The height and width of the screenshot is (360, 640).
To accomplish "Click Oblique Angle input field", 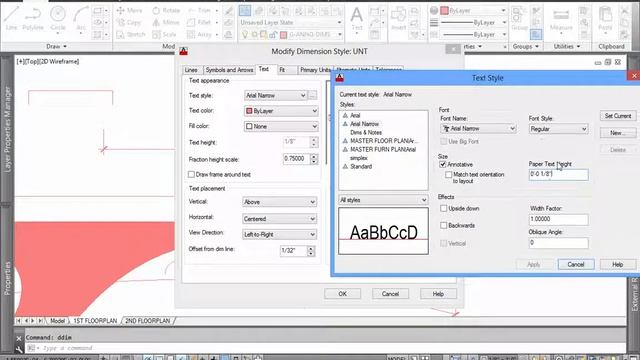I will click(558, 243).
